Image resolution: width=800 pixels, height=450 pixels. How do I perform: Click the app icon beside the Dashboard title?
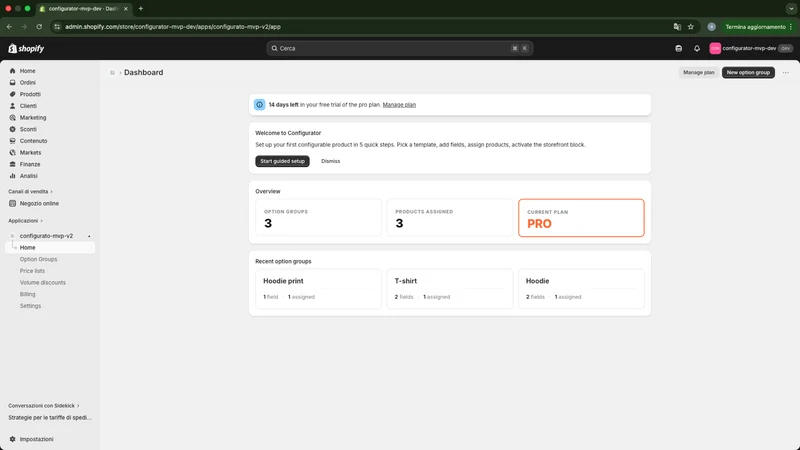112,72
